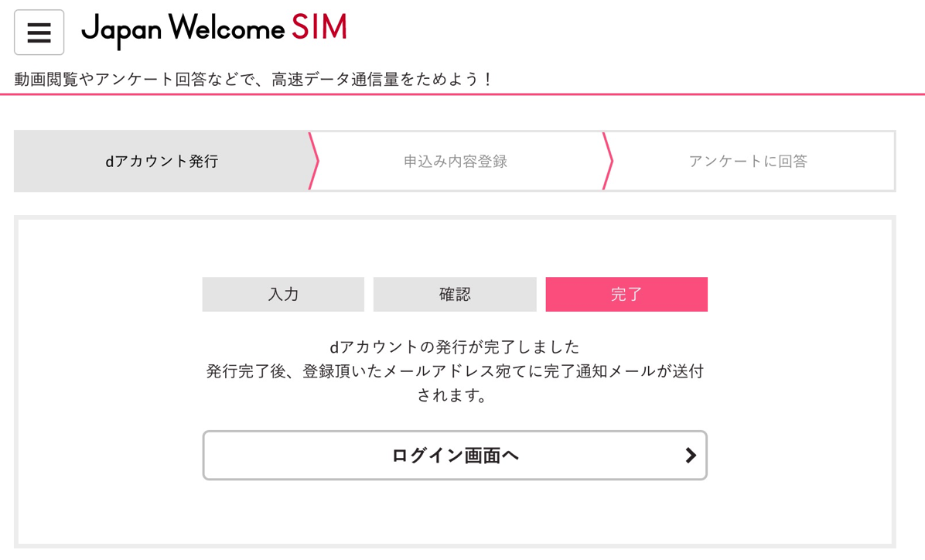The image size is (925, 560).
Task: Go to the 入力 sub-step
Action: coord(283,294)
